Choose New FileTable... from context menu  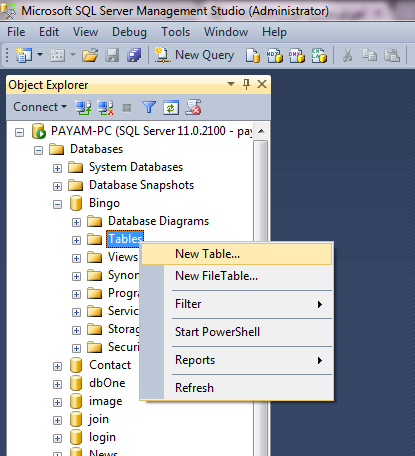coord(237,276)
